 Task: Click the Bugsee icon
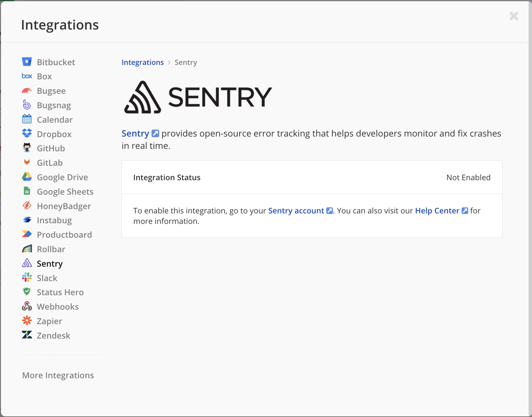click(27, 90)
